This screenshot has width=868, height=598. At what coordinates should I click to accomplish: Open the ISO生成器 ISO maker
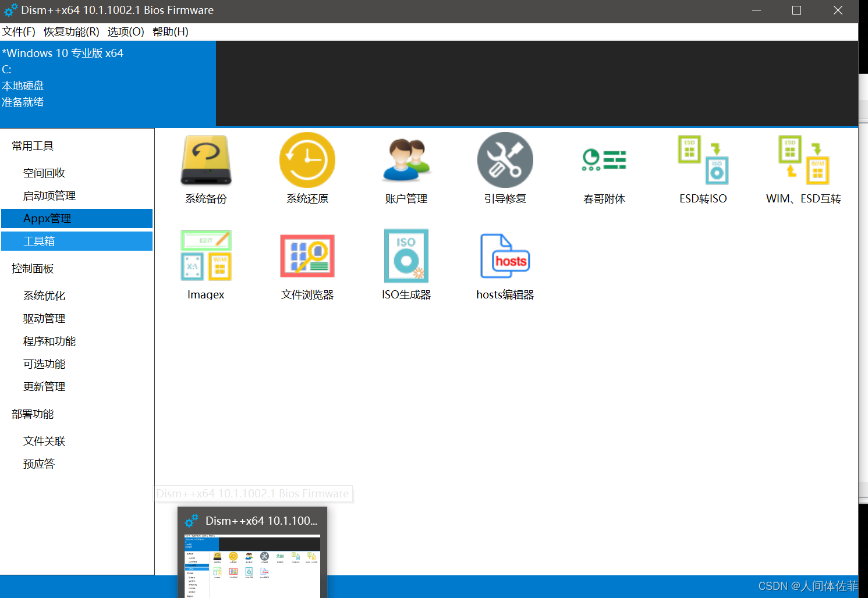point(406,265)
